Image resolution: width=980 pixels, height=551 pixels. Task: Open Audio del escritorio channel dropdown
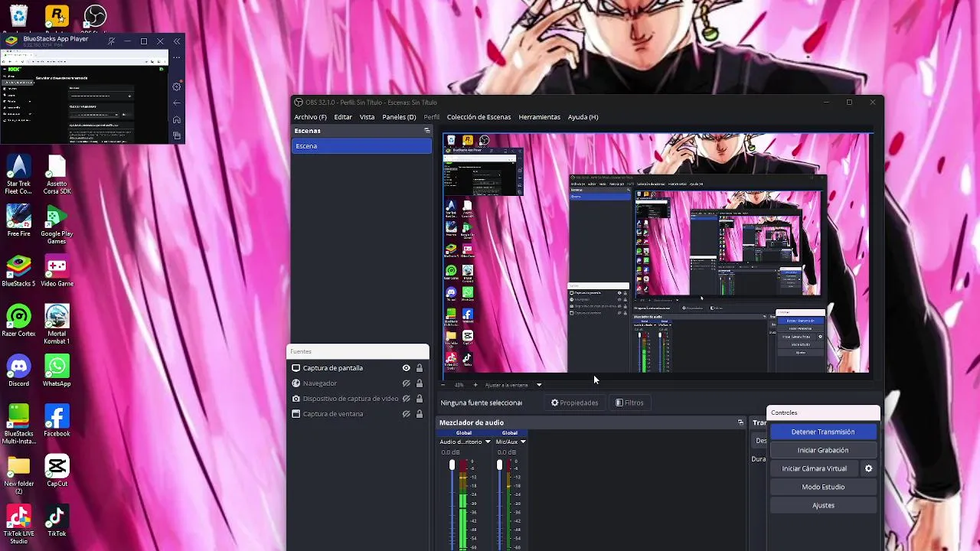click(x=488, y=442)
